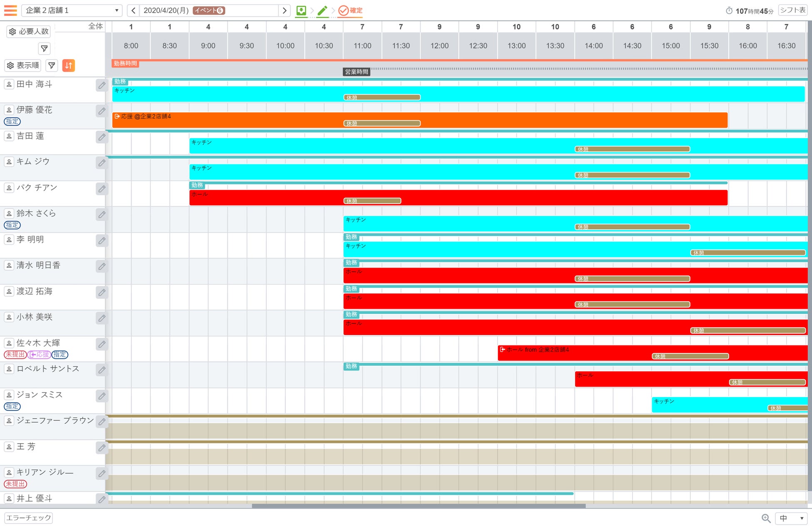
Task: Switch to シフト表 view
Action: (x=792, y=10)
